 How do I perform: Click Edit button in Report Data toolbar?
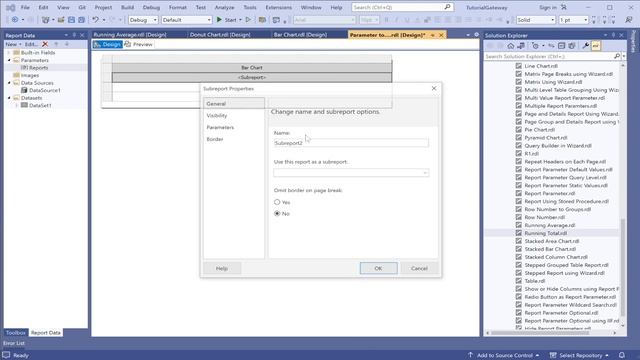click(31, 44)
